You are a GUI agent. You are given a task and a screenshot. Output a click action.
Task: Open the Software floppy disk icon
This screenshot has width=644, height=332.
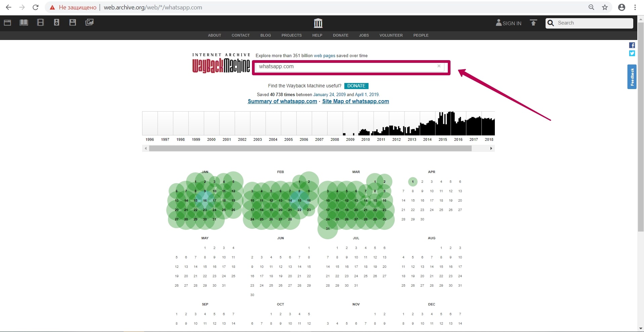click(x=73, y=23)
